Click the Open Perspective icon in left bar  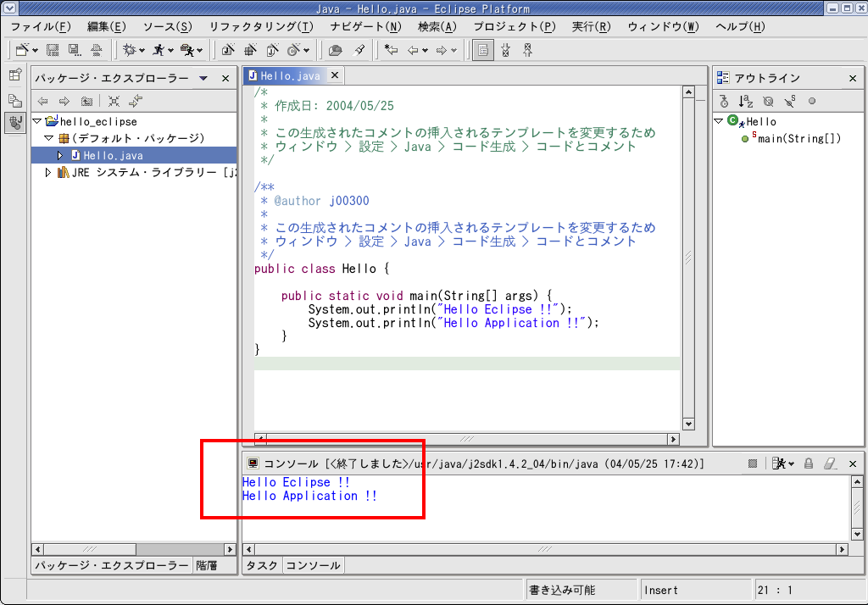[15, 75]
